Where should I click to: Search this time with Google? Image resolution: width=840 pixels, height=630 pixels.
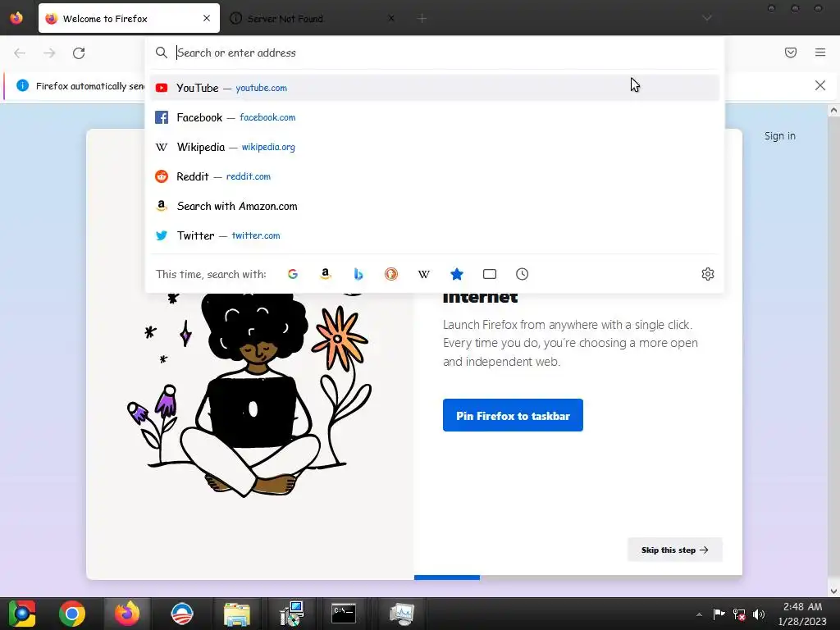[x=293, y=274]
